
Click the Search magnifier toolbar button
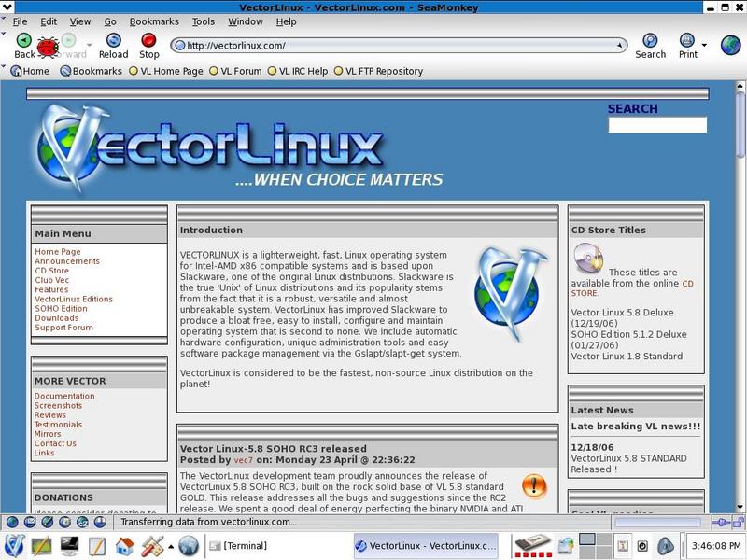tap(650, 45)
